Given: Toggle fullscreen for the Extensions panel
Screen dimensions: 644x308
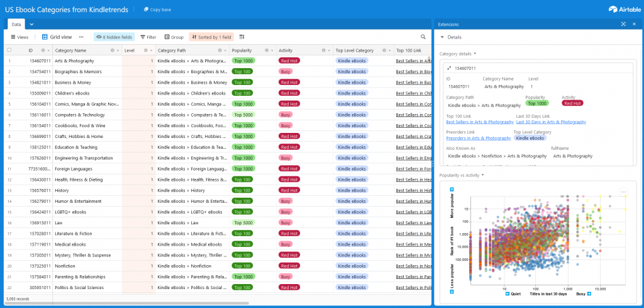Looking at the screenshot, I should pos(623,25).
